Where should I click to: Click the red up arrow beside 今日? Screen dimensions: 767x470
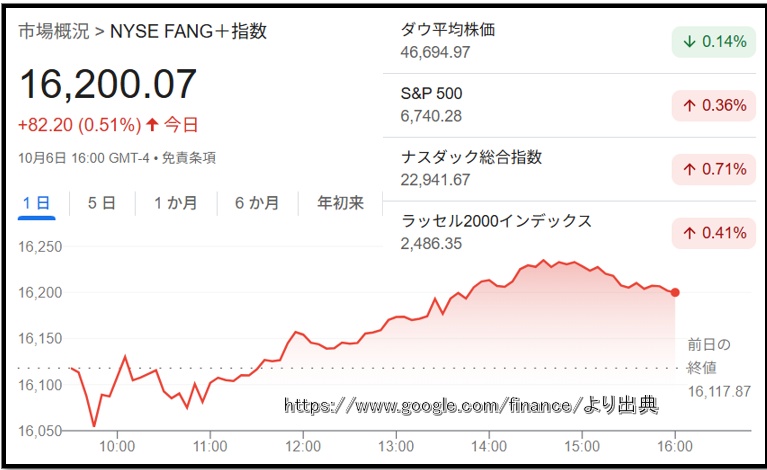click(x=152, y=125)
